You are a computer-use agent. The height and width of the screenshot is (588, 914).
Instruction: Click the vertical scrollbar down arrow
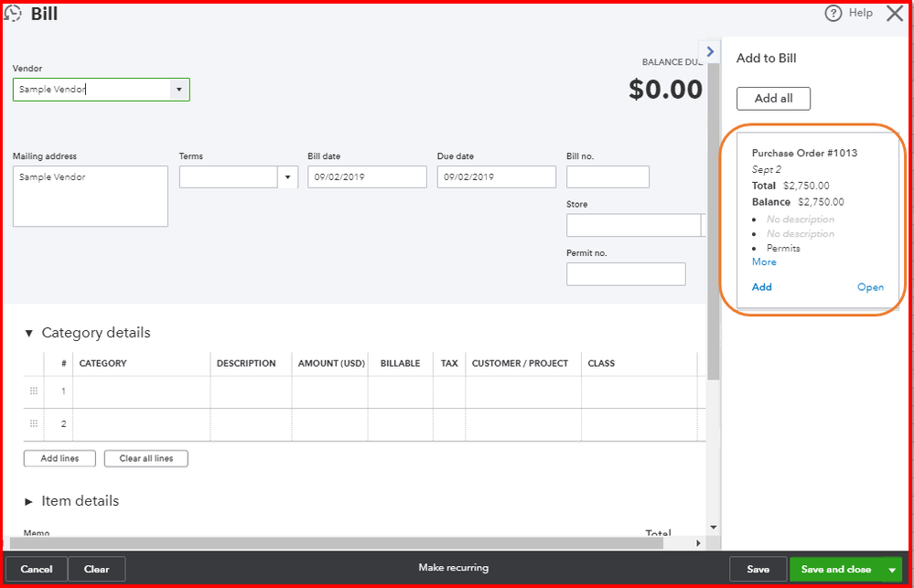pos(714,528)
